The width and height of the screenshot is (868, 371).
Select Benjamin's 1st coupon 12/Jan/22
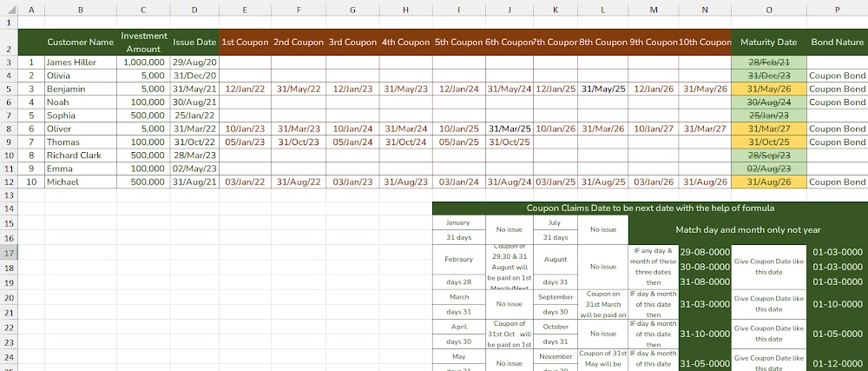tap(245, 89)
